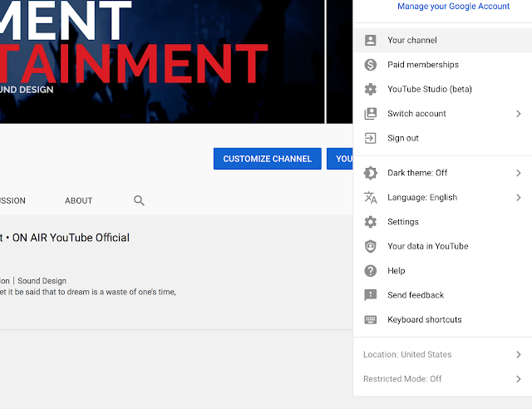
Task: Expand Switch account submenu arrow
Action: [518, 114]
